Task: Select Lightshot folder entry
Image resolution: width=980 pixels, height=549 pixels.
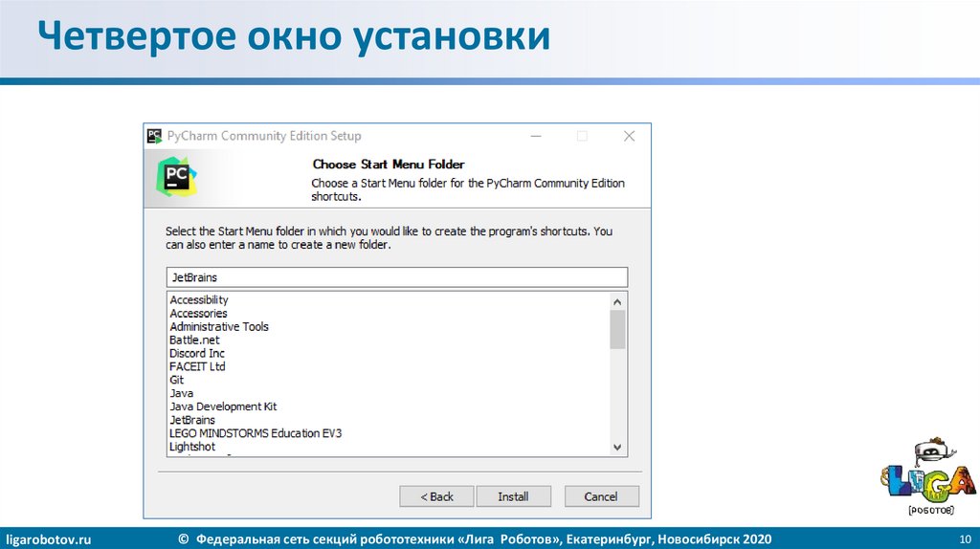Action: [x=192, y=447]
